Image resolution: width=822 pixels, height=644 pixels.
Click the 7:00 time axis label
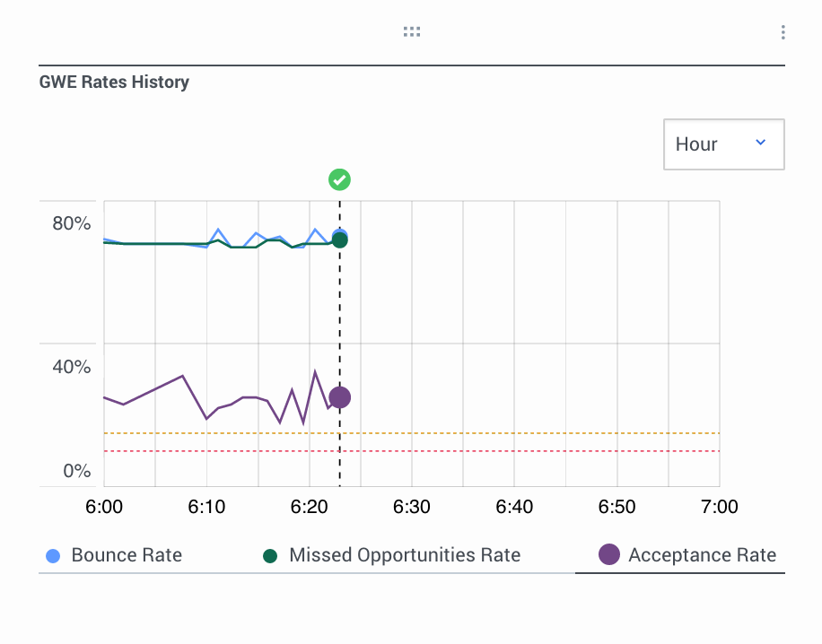click(719, 507)
